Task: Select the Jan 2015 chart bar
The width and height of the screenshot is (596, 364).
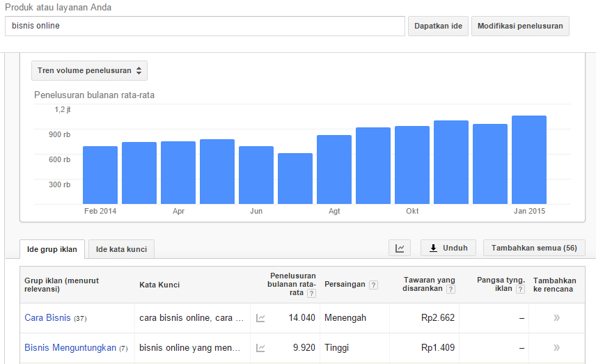Action: coord(529,160)
